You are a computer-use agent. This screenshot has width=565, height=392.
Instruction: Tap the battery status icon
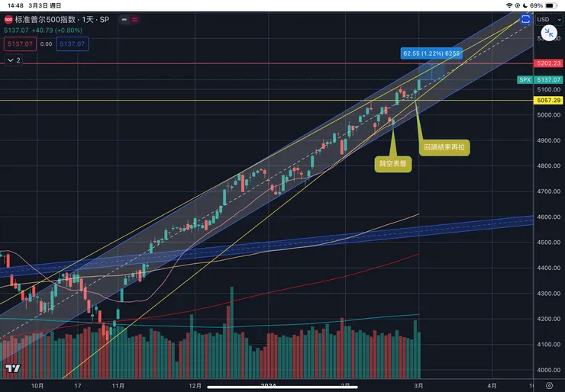pyautogui.click(x=554, y=5)
